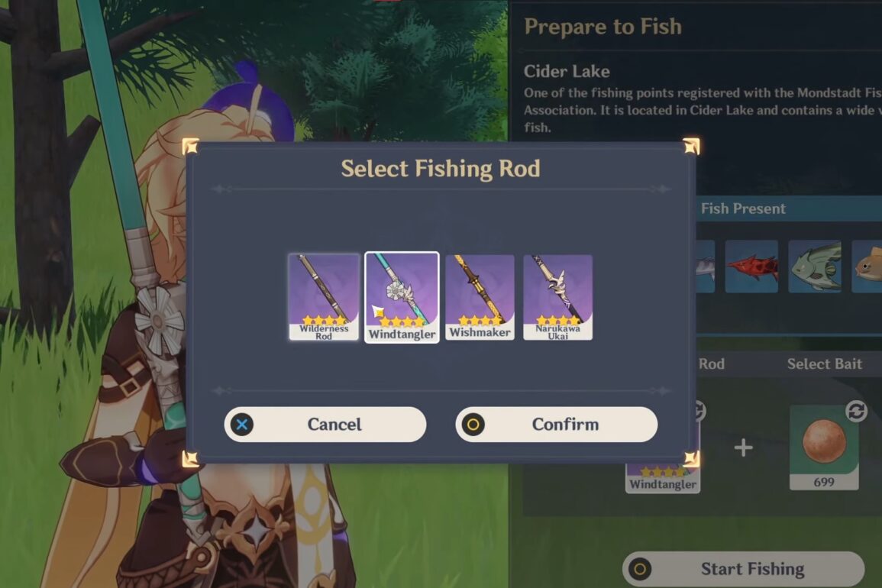This screenshot has width=882, height=588.
Task: Pick the Wishmaker fishing rod
Action: pyautogui.click(x=480, y=296)
